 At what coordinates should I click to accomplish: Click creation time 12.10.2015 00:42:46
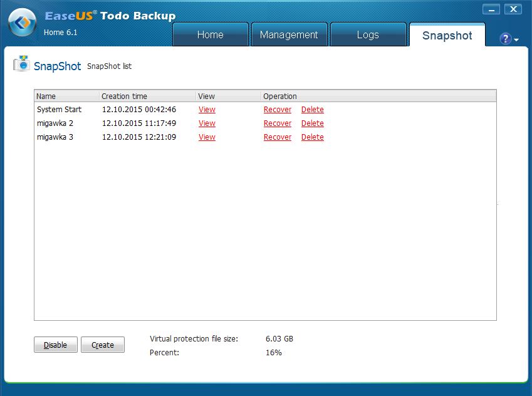[139, 110]
